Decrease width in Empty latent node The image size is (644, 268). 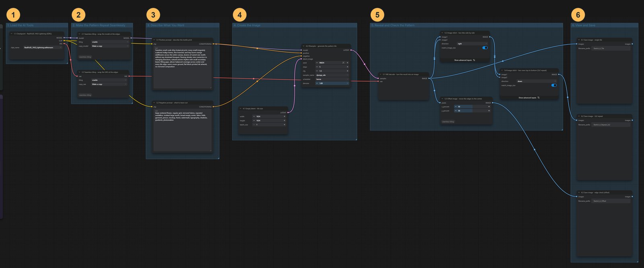coord(254,116)
